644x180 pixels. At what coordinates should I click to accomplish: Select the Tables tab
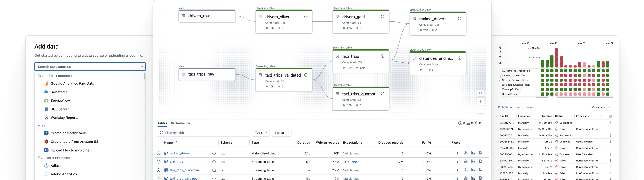pos(162,123)
